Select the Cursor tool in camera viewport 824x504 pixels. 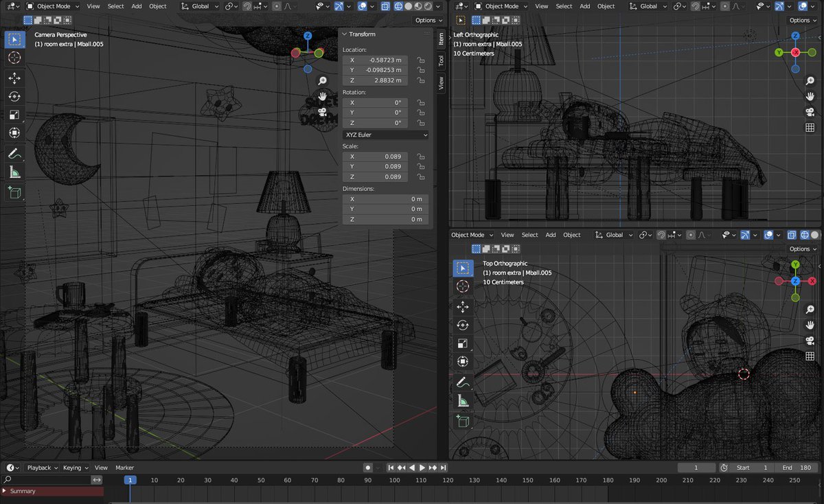point(14,59)
